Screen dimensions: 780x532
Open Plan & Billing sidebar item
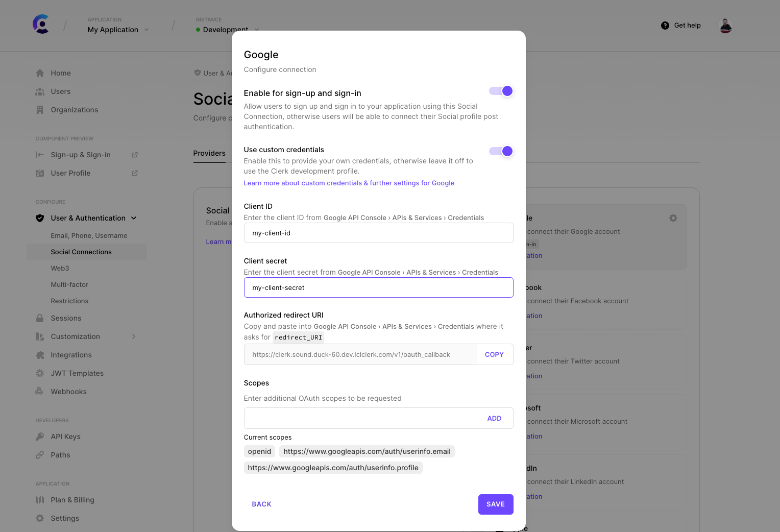click(x=72, y=500)
